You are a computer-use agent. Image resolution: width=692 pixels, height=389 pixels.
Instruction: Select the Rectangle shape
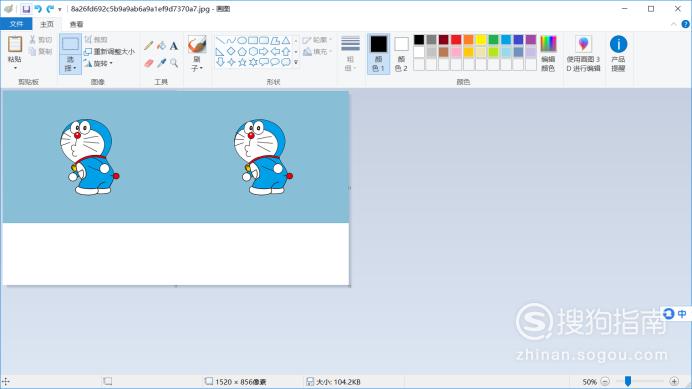point(253,41)
